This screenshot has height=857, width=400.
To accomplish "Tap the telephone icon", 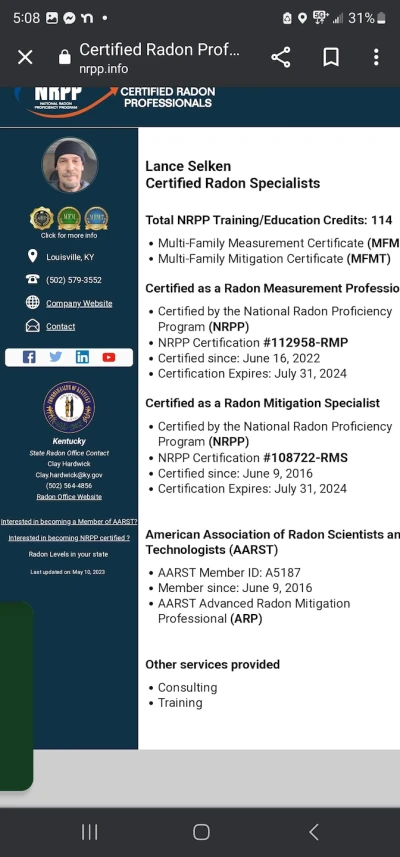I will click(x=33, y=279).
